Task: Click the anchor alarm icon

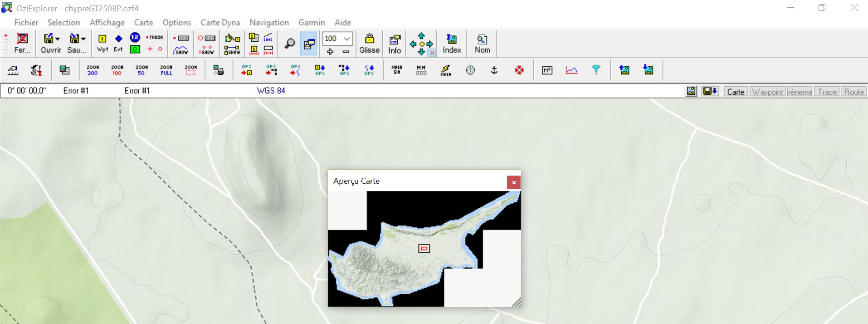Action: pos(494,70)
